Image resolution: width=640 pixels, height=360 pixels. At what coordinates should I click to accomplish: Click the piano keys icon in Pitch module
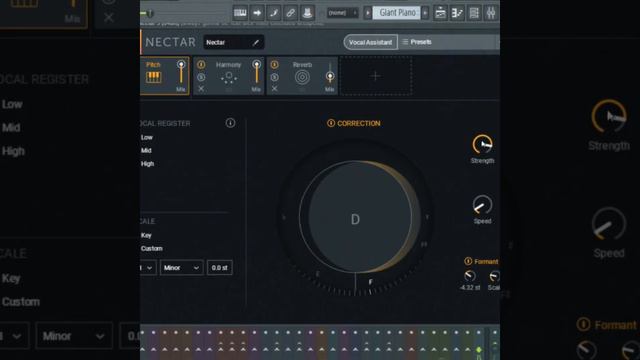pos(153,77)
